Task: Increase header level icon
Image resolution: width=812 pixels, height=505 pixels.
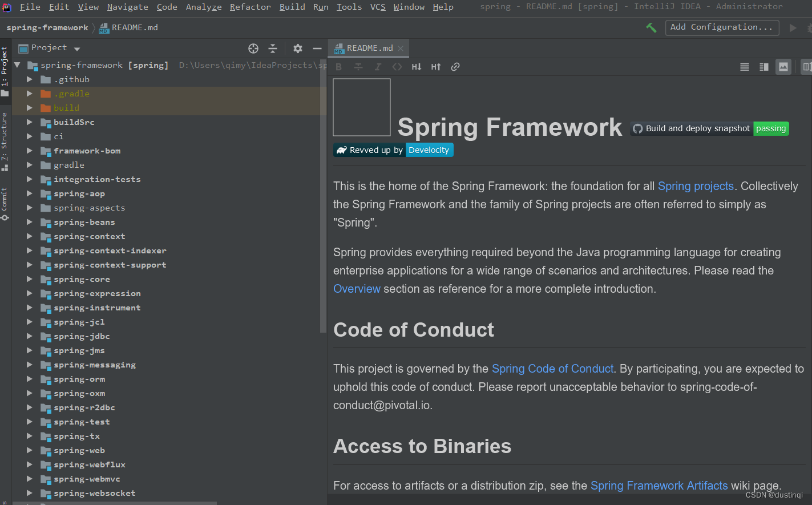Action: coord(436,67)
